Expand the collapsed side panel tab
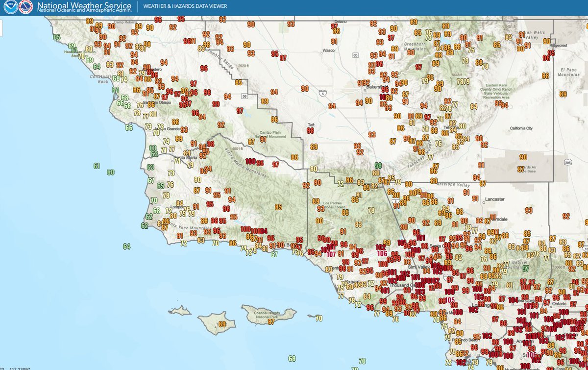Screen dimensions: 588x370 click(x=1, y=28)
